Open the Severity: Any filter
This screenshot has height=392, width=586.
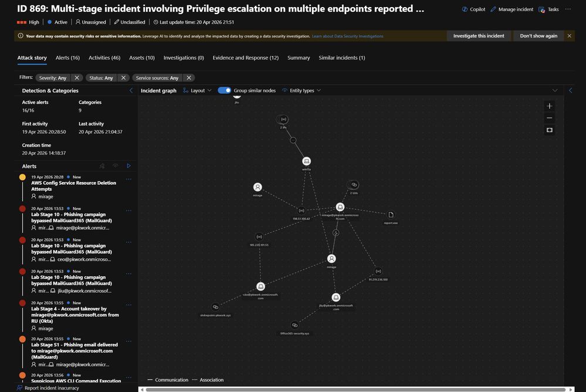pos(53,78)
